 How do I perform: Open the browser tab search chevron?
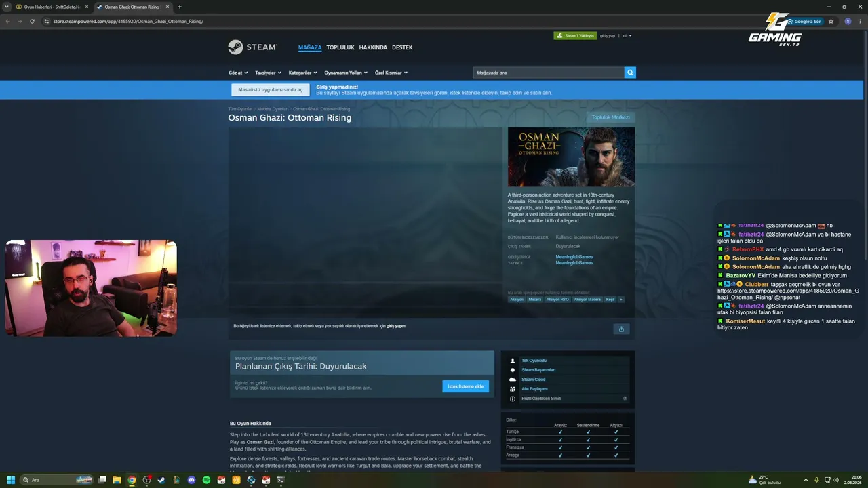(7, 7)
